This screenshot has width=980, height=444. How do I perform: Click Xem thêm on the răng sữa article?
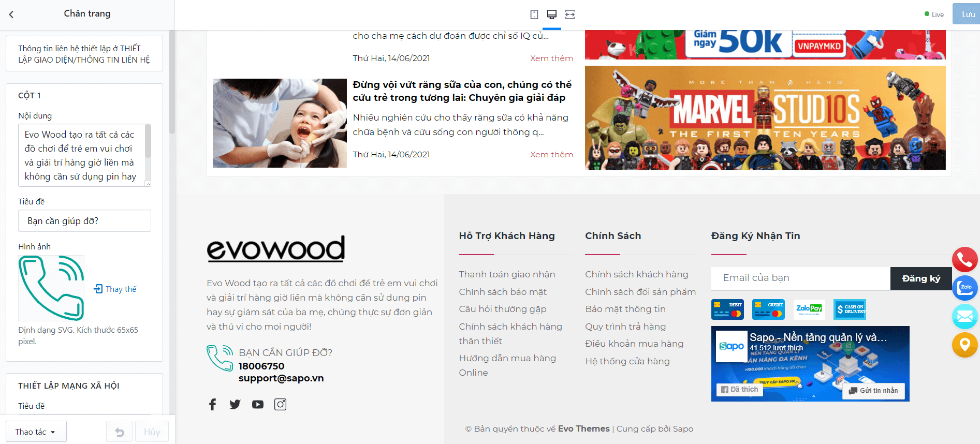coord(551,154)
